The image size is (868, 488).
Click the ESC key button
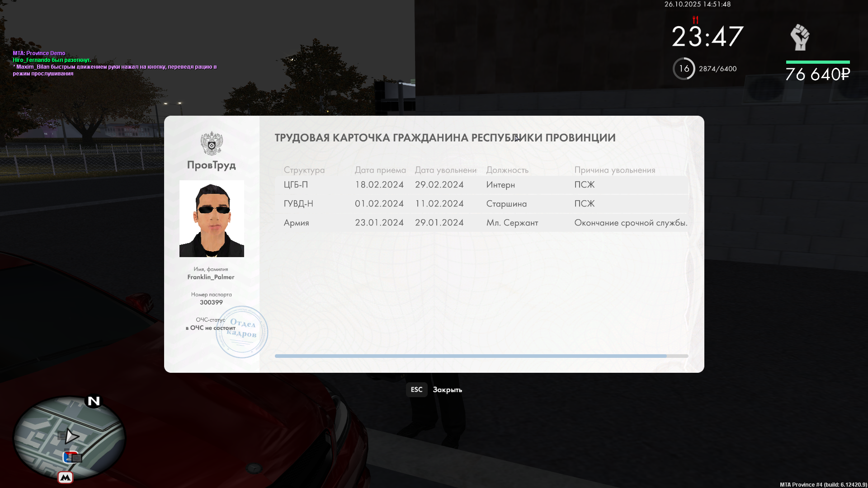click(x=416, y=389)
